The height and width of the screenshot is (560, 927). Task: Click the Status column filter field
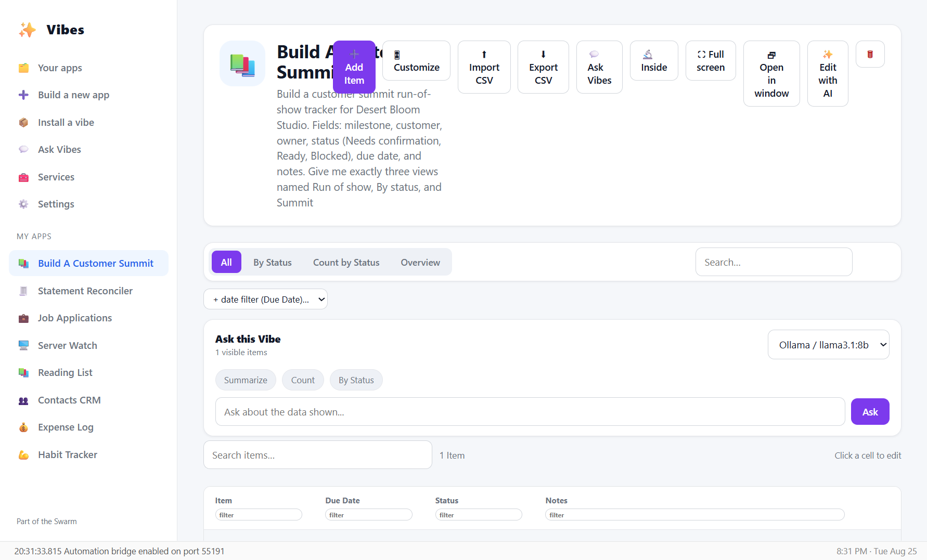478,515
